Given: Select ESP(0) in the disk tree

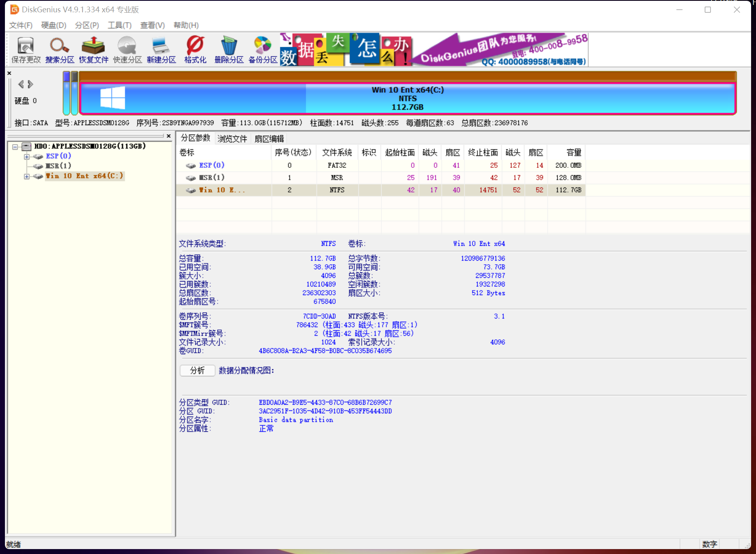Looking at the screenshot, I should pyautogui.click(x=59, y=156).
